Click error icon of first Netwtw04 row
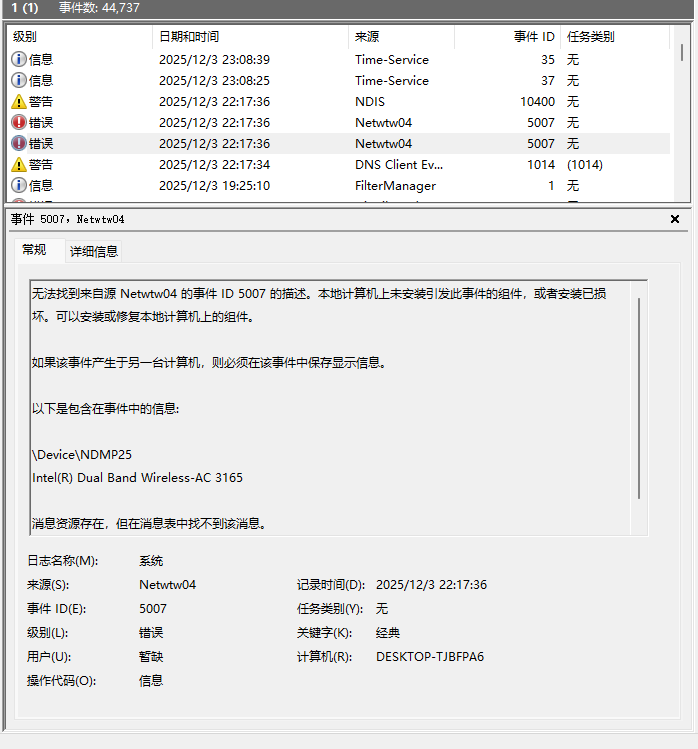 point(19,122)
